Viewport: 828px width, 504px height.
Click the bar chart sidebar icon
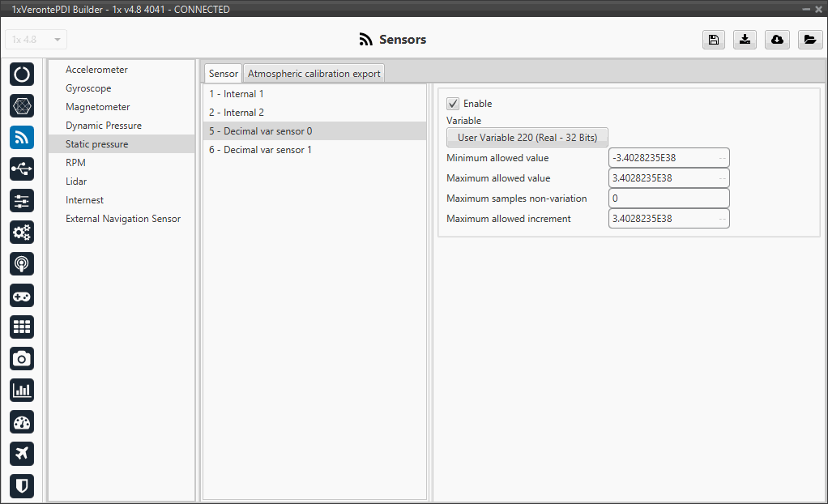(22, 390)
